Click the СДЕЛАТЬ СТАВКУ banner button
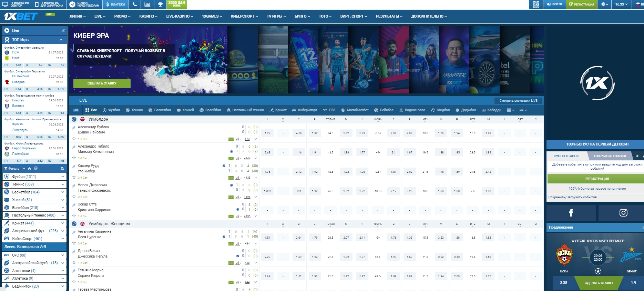The image size is (644, 291). pos(102,83)
